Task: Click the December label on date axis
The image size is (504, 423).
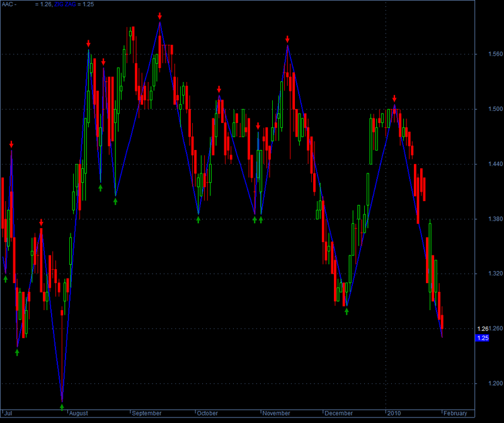Action: coord(338,414)
